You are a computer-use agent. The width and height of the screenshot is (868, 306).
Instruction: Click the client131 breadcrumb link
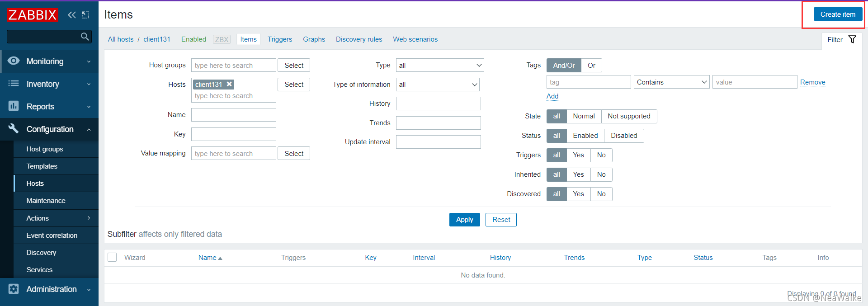(157, 39)
